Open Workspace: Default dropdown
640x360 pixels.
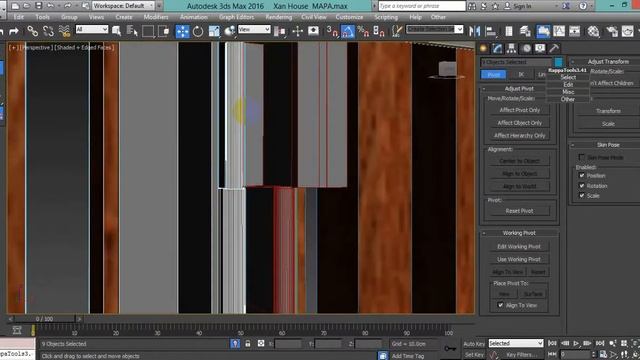[x=123, y=6]
